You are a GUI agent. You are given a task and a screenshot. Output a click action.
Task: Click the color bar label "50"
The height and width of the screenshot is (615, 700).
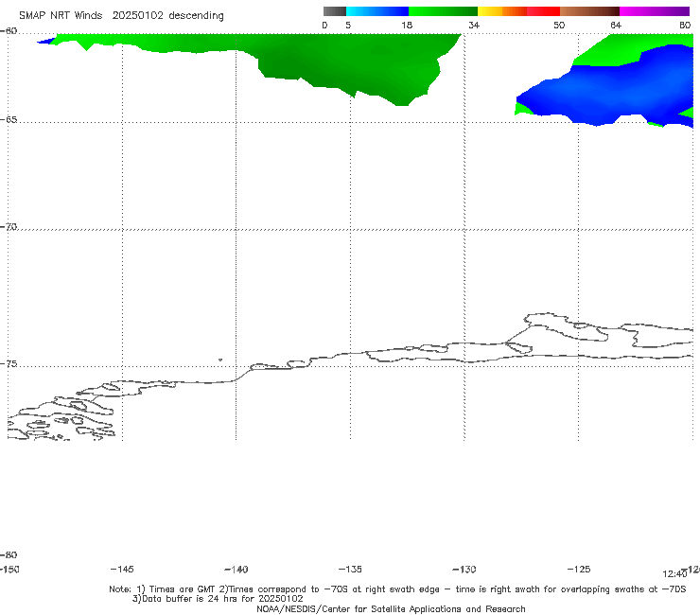(559, 26)
